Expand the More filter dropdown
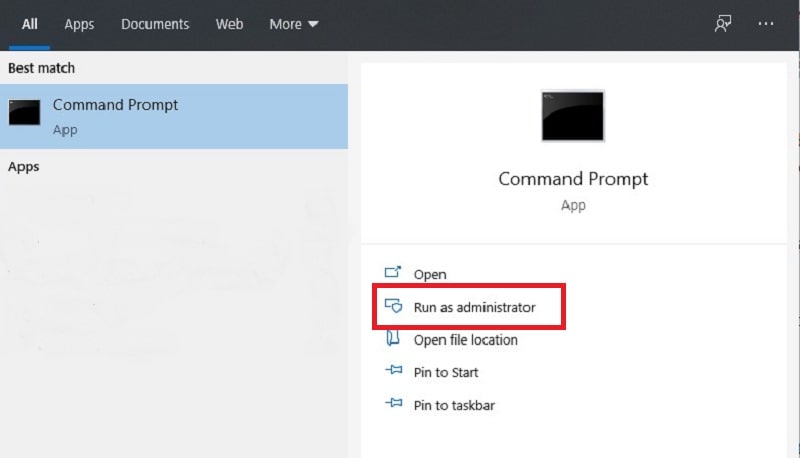800x458 pixels. coord(294,24)
